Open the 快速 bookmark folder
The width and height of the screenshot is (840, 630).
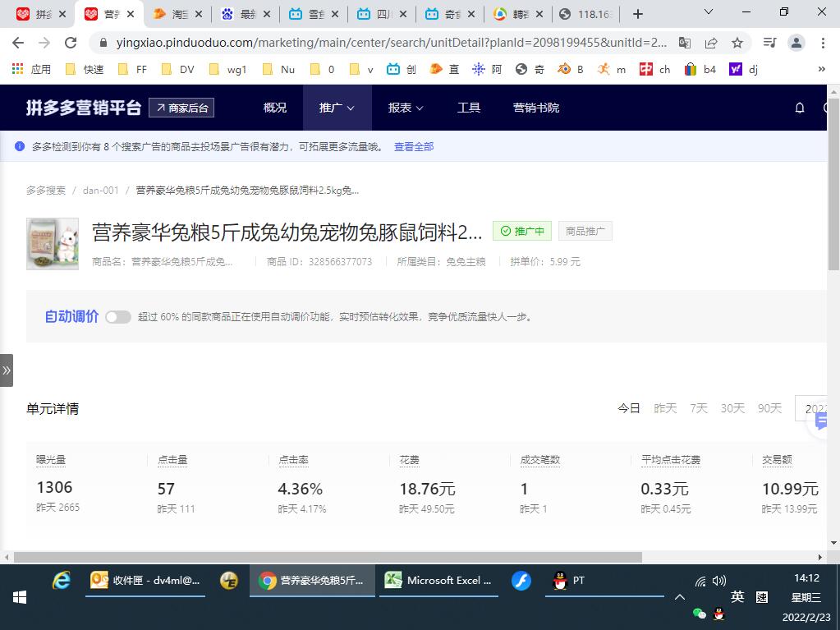[84, 69]
